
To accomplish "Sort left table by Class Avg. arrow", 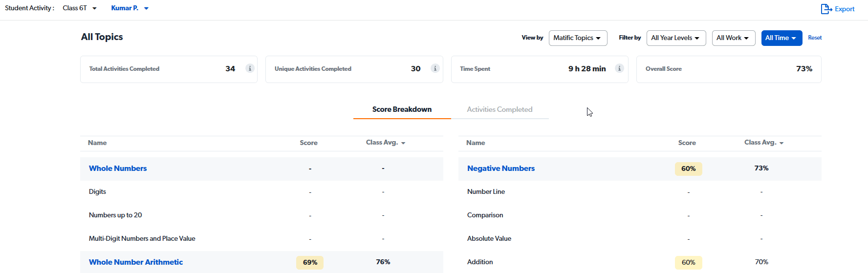I will pyautogui.click(x=403, y=143).
